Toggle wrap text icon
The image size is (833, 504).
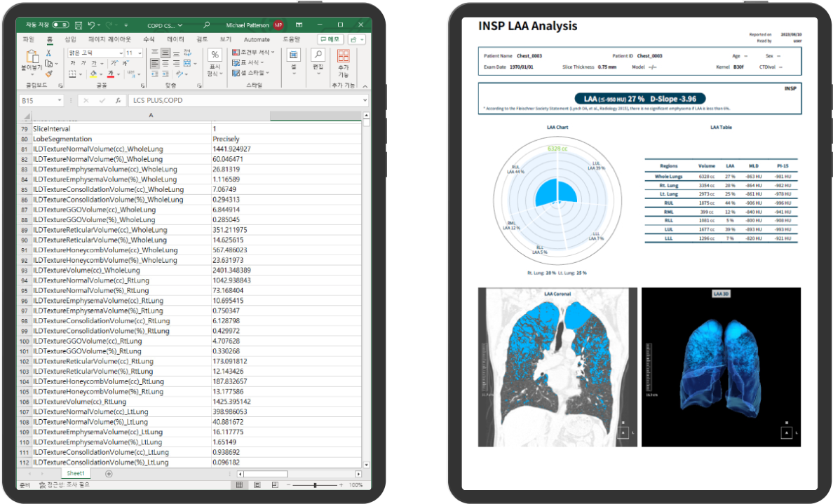[187, 53]
